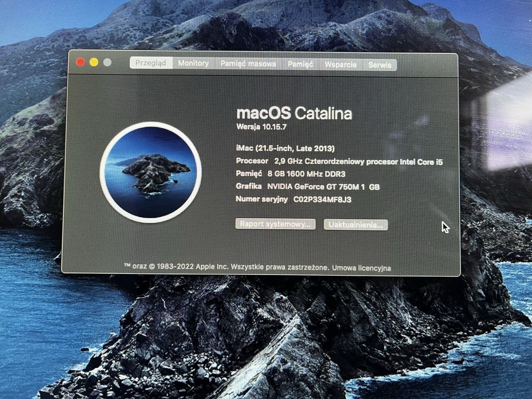This screenshot has height=399, width=532.
Task: Open the Pamięć masowa tab
Action: [248, 64]
